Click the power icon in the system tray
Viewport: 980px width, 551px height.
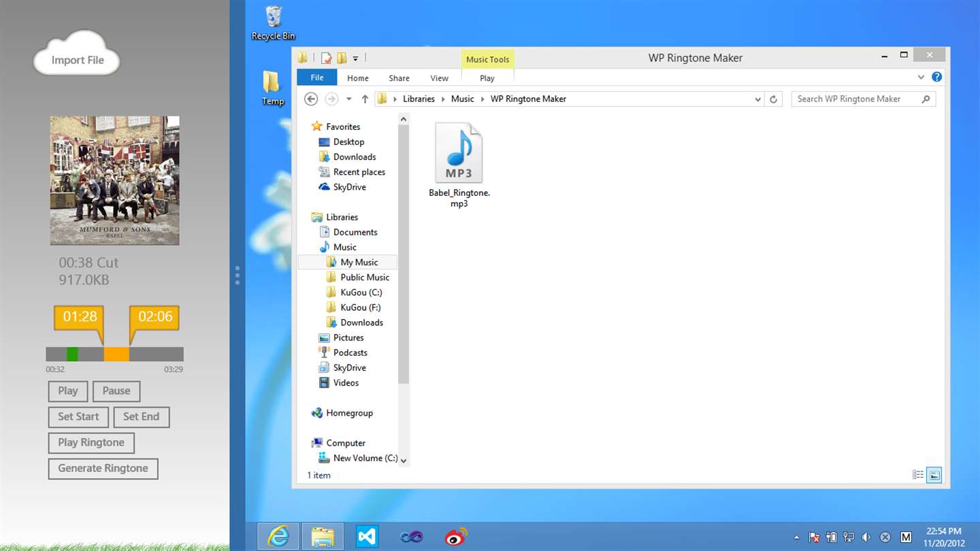[831, 537]
